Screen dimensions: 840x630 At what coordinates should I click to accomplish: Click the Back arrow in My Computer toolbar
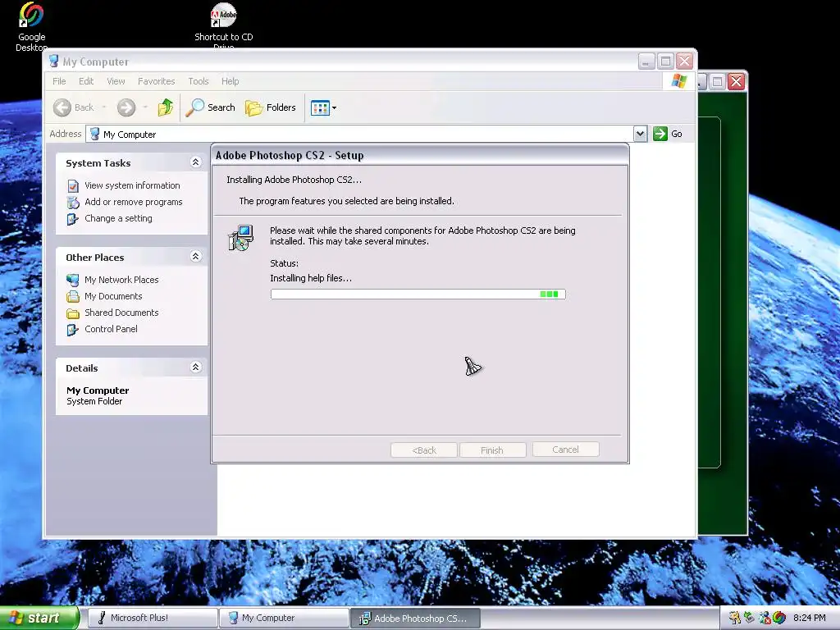coord(62,107)
